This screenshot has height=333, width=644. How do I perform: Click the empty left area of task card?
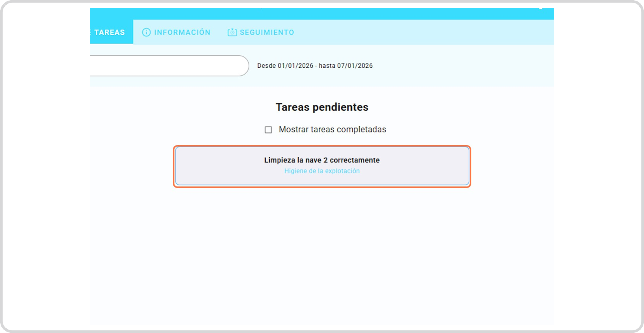coord(214,166)
